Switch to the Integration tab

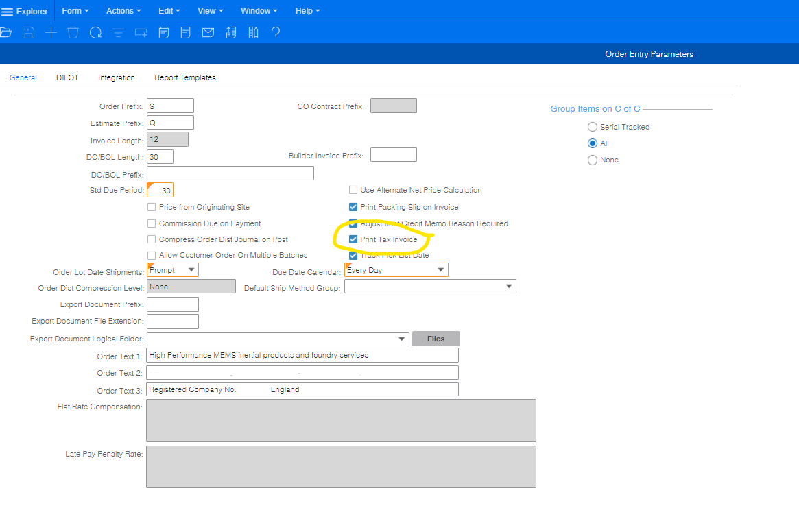coord(116,77)
